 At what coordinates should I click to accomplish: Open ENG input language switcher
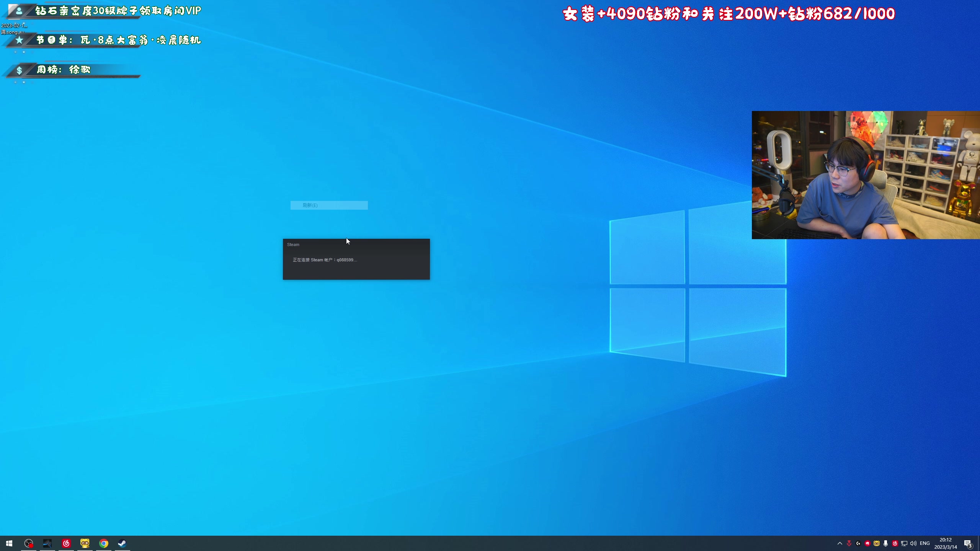coord(925,543)
